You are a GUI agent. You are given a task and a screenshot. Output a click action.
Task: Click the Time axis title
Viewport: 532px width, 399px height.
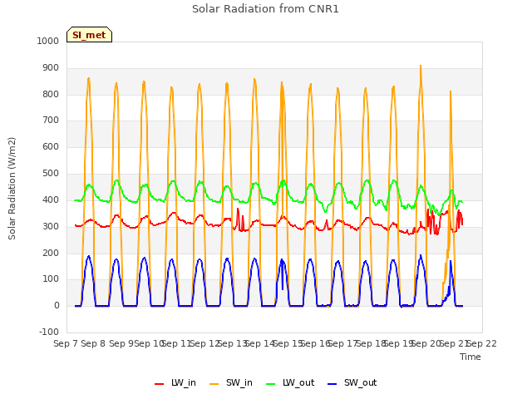click(470, 357)
